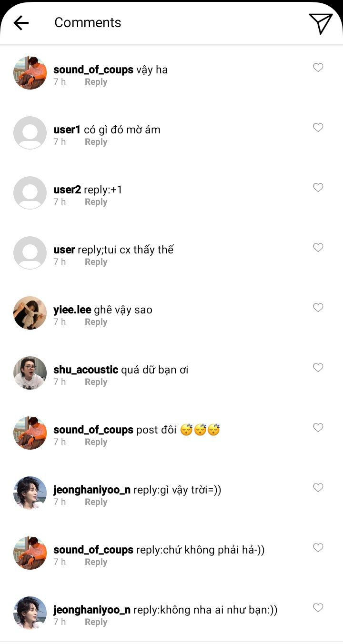Reply to shu_acoustic's comment
This screenshot has width=343, height=644.
(x=96, y=382)
